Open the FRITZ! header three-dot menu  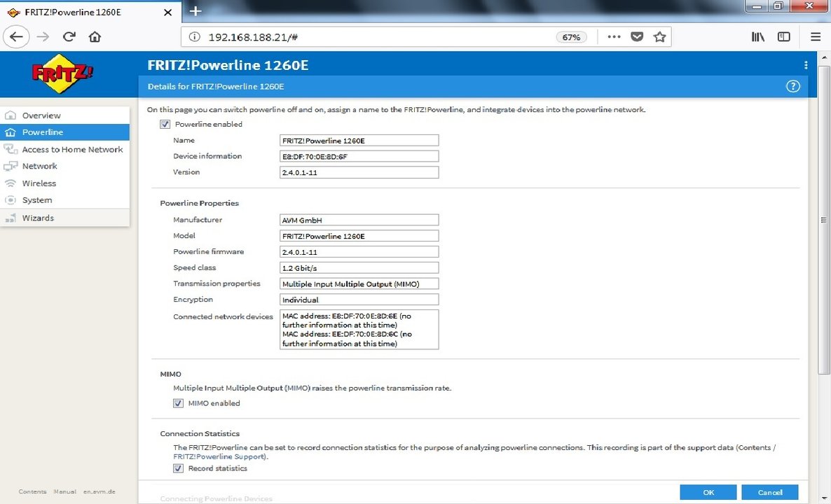coord(806,65)
